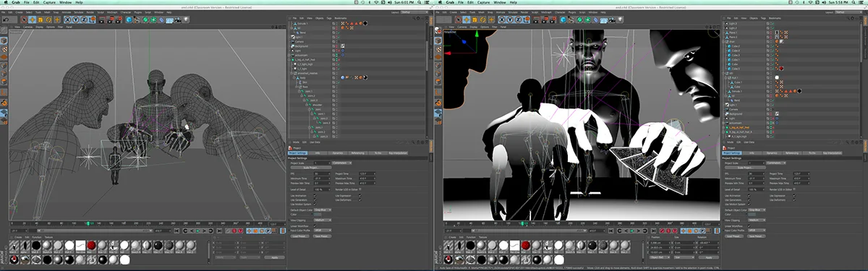Select the Background object in the wireframe window
Image resolution: width=868 pixels, height=271 pixels.
302,46
